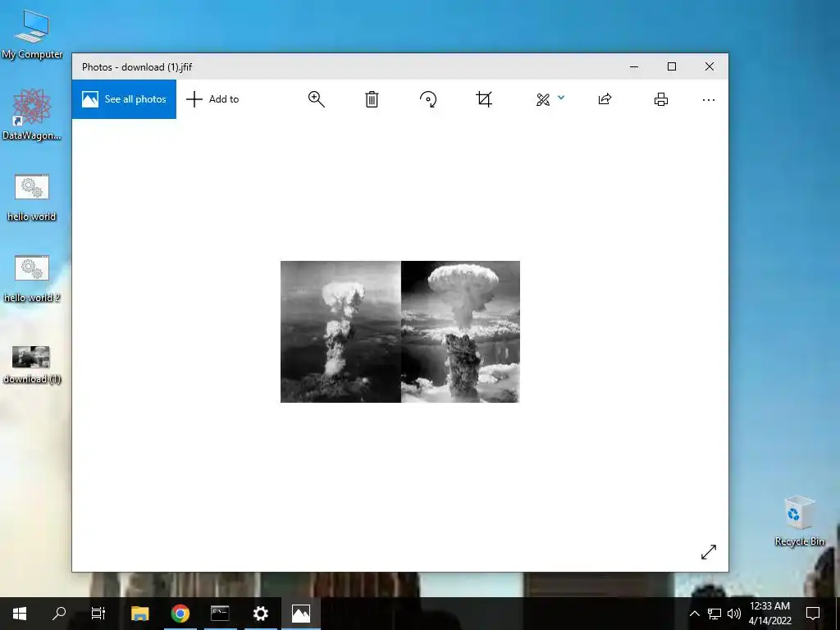Select DataWagon desktop shortcut
840x630 pixels.
(32, 115)
